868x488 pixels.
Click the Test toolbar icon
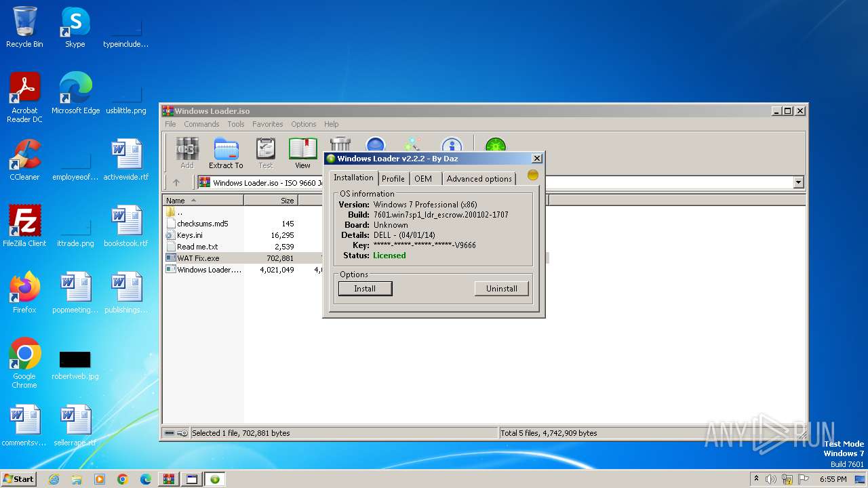[x=265, y=153]
